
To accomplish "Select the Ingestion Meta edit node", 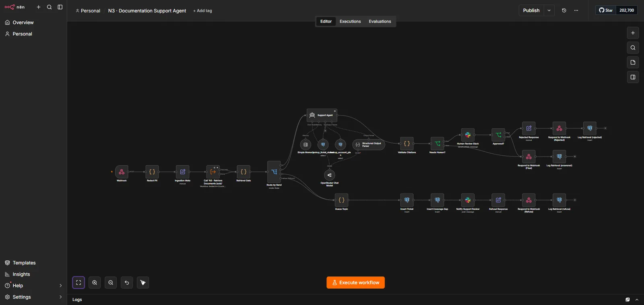I will pyautogui.click(x=183, y=172).
